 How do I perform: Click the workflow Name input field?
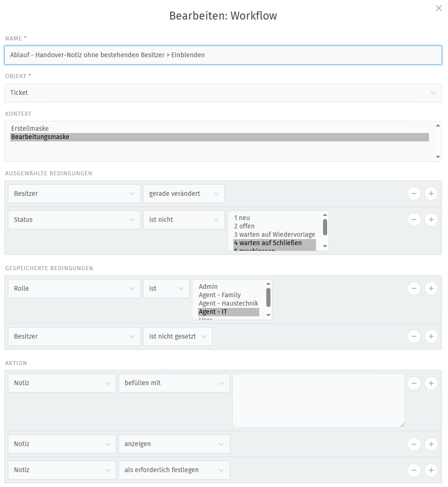click(x=223, y=55)
